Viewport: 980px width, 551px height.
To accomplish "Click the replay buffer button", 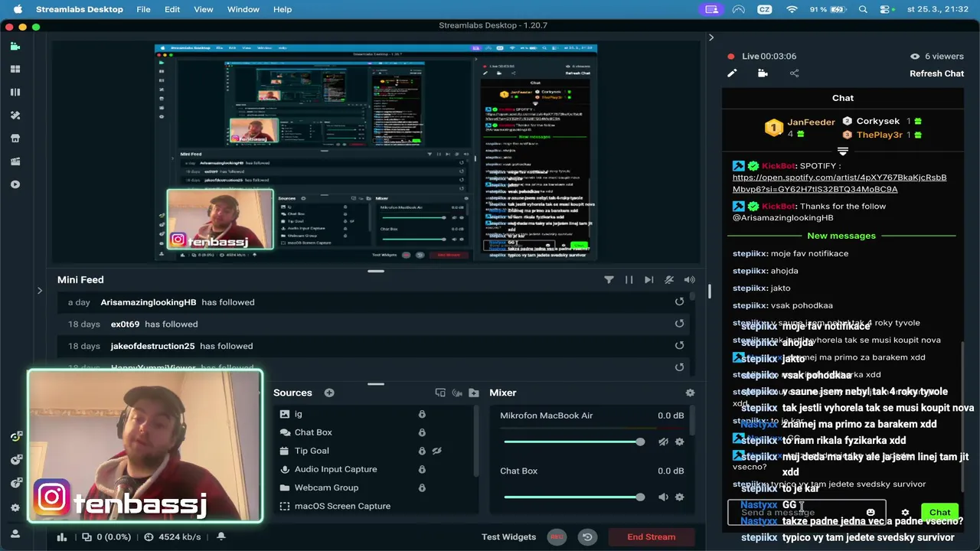I will (x=587, y=537).
